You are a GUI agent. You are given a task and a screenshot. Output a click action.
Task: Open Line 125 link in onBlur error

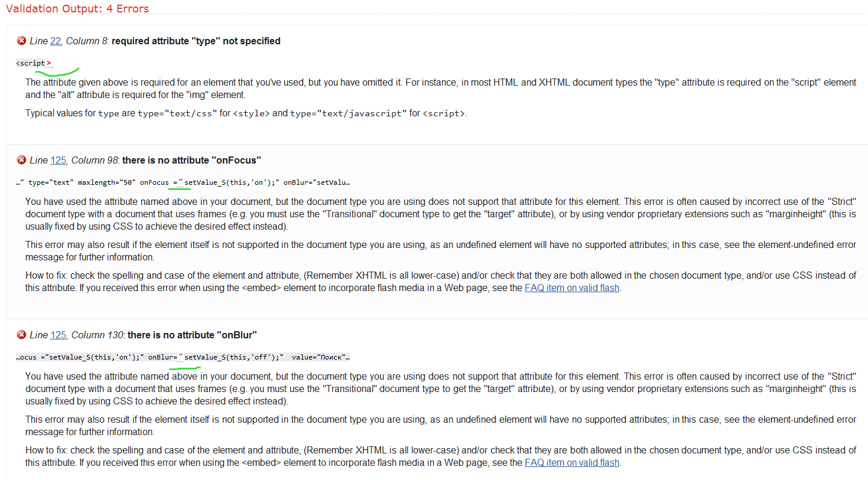click(58, 335)
